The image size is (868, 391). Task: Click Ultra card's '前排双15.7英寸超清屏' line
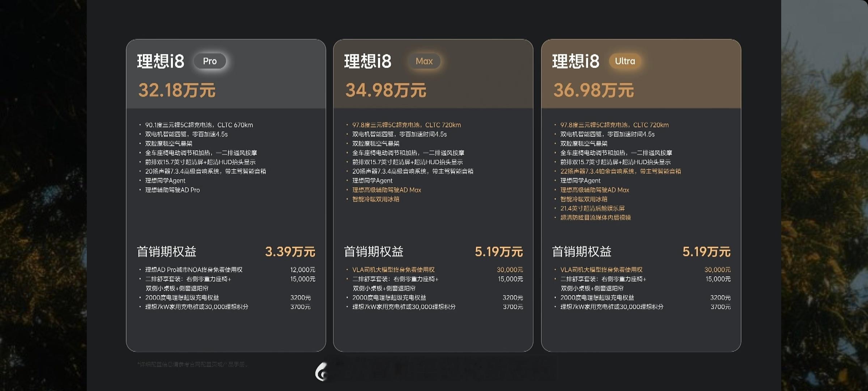coord(616,162)
